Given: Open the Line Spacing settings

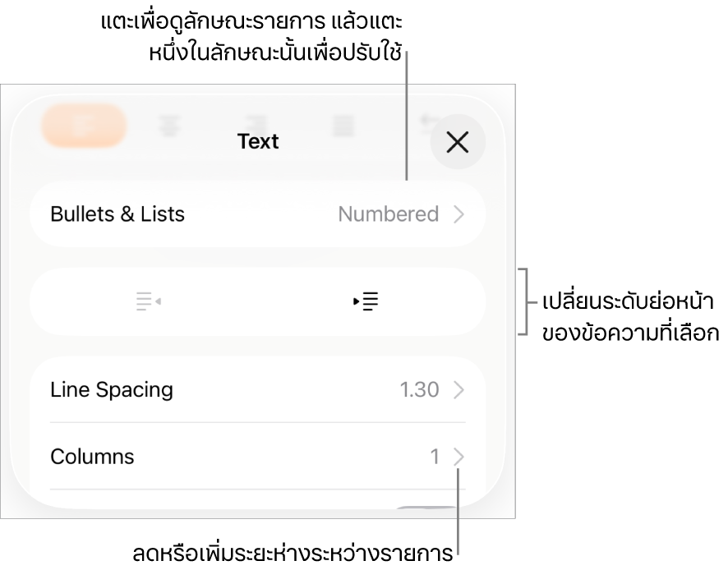Looking at the screenshot, I should [112, 389].
